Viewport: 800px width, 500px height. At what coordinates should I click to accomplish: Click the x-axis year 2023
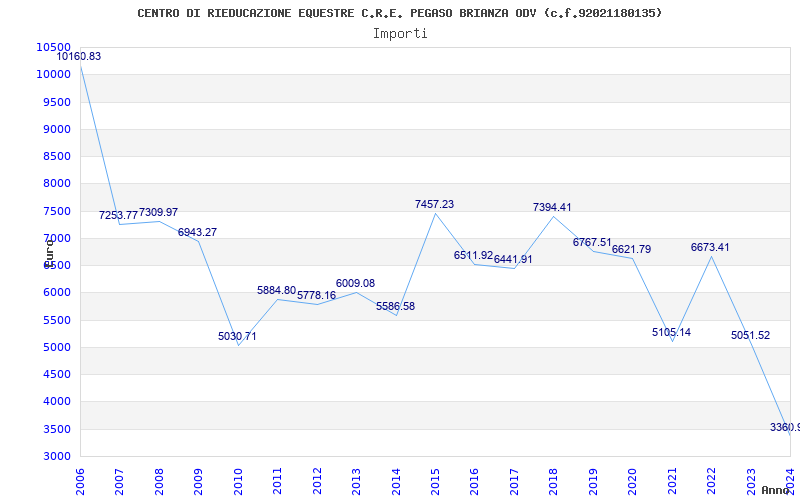click(x=751, y=482)
